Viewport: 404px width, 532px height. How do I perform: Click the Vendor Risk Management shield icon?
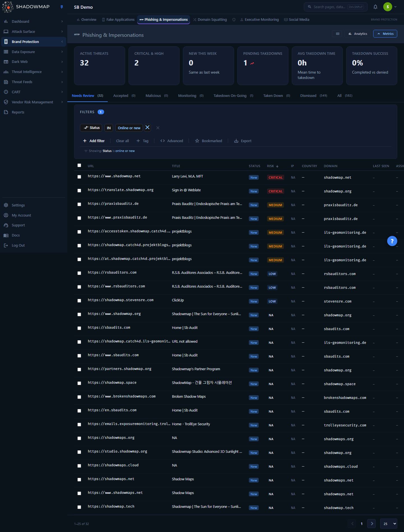pyautogui.click(x=6, y=102)
